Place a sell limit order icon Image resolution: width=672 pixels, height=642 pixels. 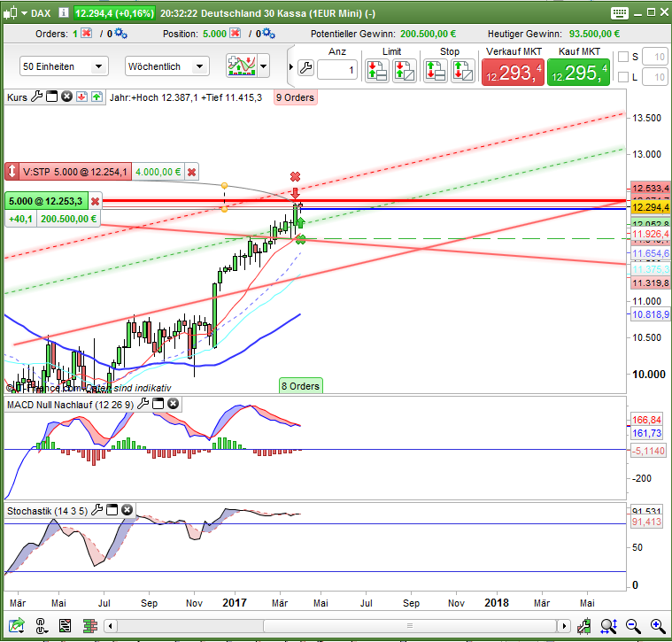pyautogui.click(x=376, y=71)
